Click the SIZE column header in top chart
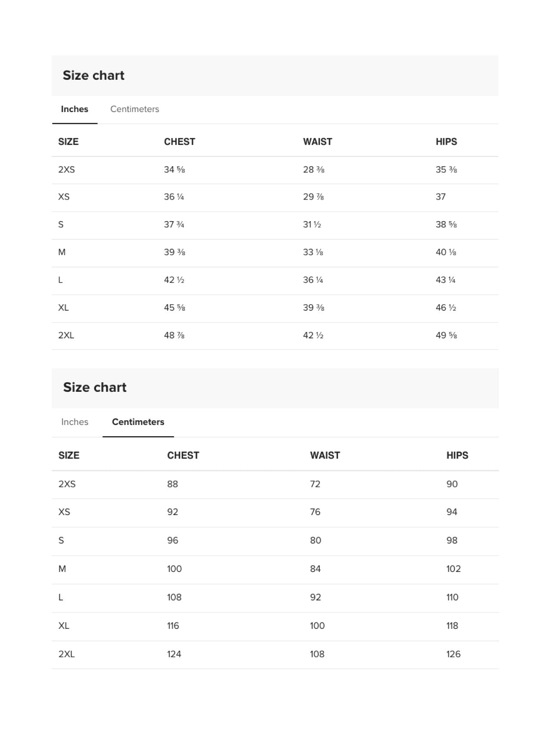 68,141
